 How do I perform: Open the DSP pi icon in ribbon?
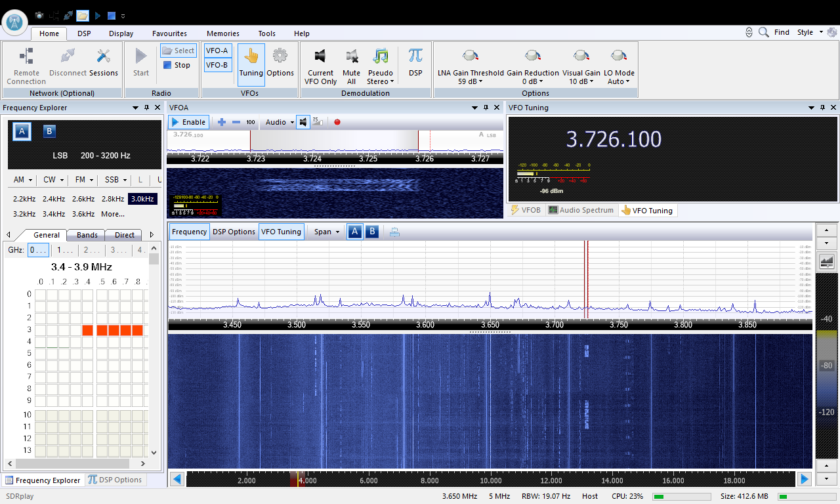tap(415, 63)
